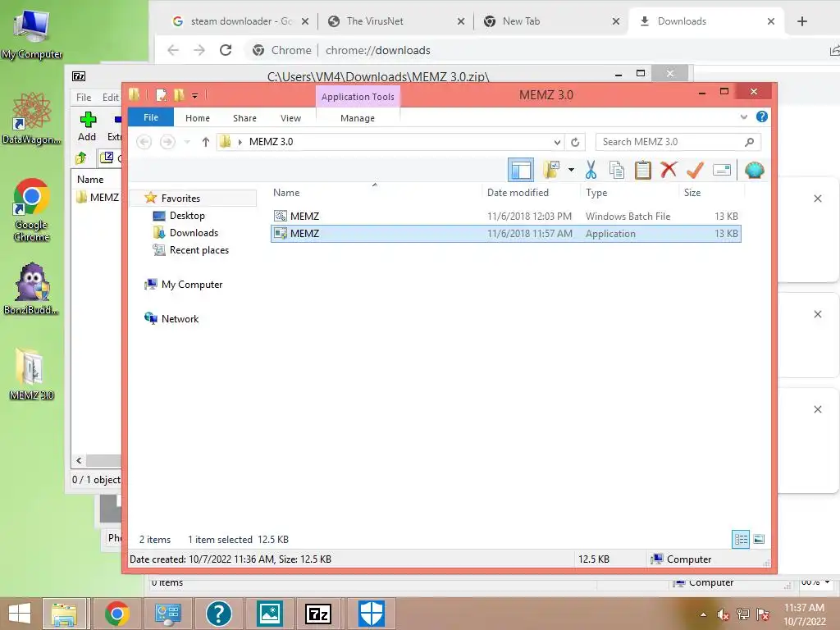Open the Edit menu in 7-Zip window
The image size is (840, 630).
pos(111,97)
